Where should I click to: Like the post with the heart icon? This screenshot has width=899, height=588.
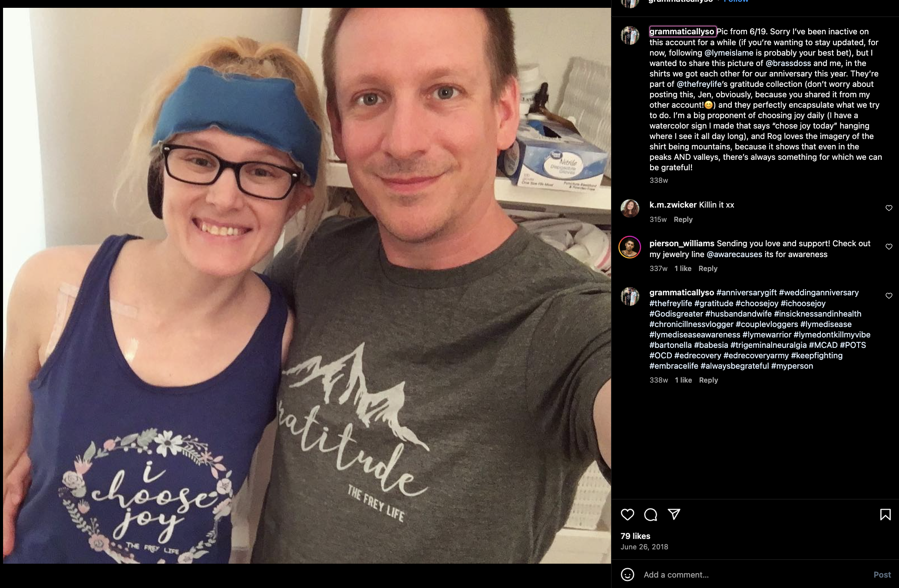click(x=627, y=515)
